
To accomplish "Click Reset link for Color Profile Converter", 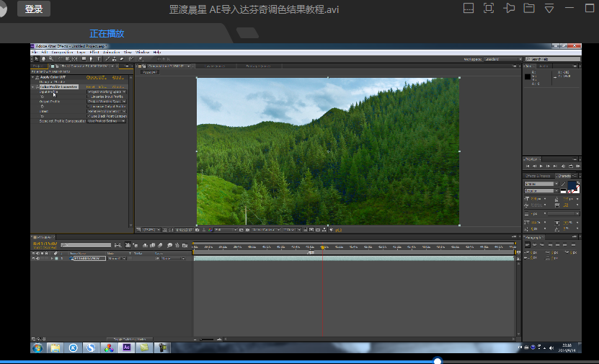I will tap(91, 87).
